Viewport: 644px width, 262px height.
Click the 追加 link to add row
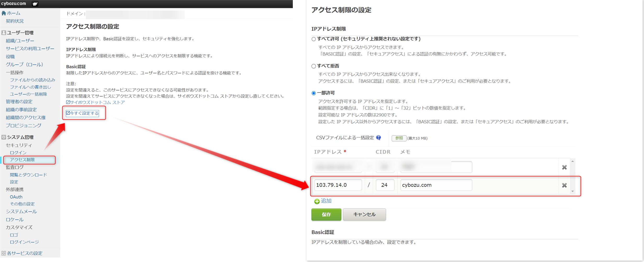click(326, 201)
